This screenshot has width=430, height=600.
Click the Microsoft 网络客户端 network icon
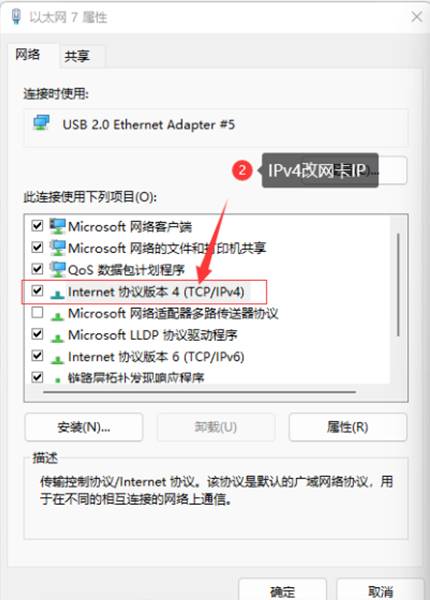point(57,226)
